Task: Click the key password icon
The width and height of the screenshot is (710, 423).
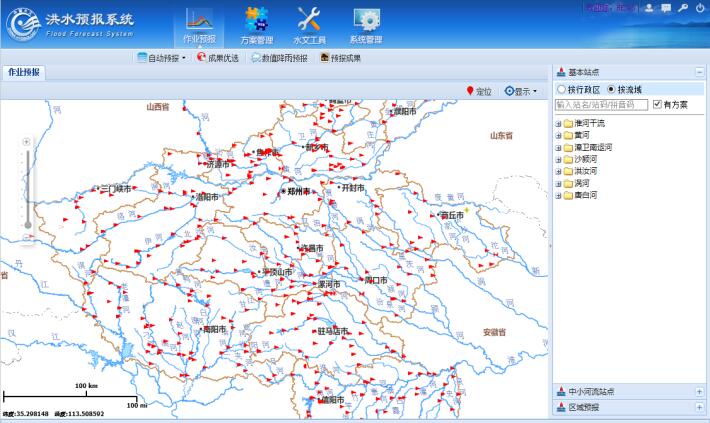Action: (x=682, y=8)
